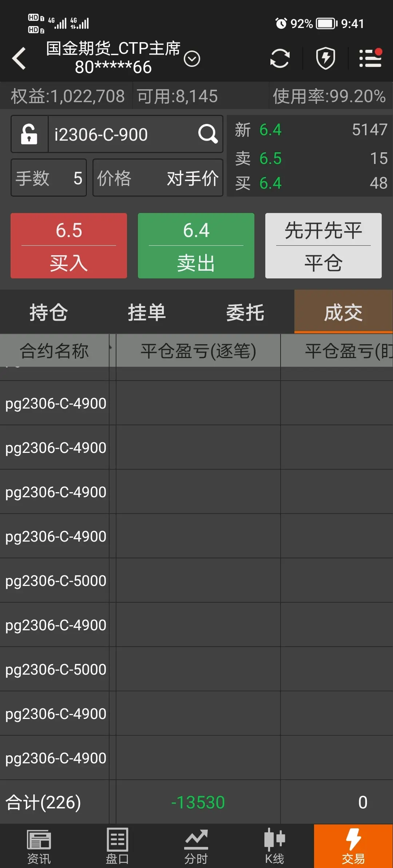Tap the green 卖出 button
Screen dimensions: 393x868
196,246
